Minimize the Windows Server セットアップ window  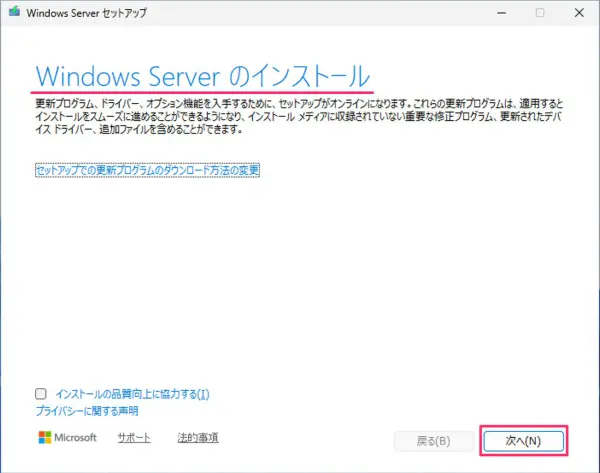click(496, 14)
